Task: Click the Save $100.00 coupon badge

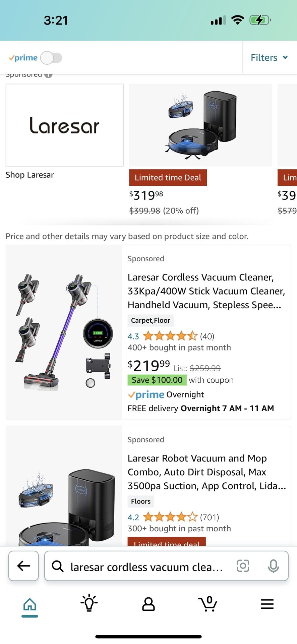Action: pos(157,380)
